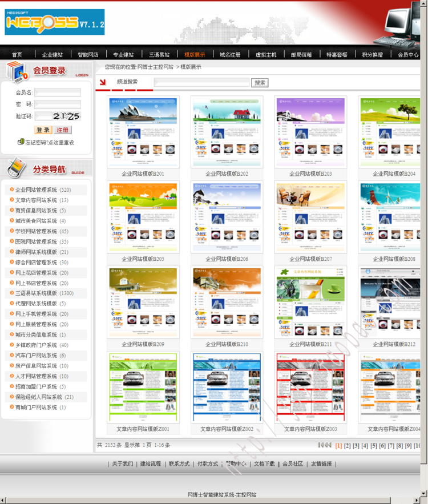Open the 智能网店 menu item
Image resolution: width=428 pixels, height=504 pixels.
pos(88,55)
